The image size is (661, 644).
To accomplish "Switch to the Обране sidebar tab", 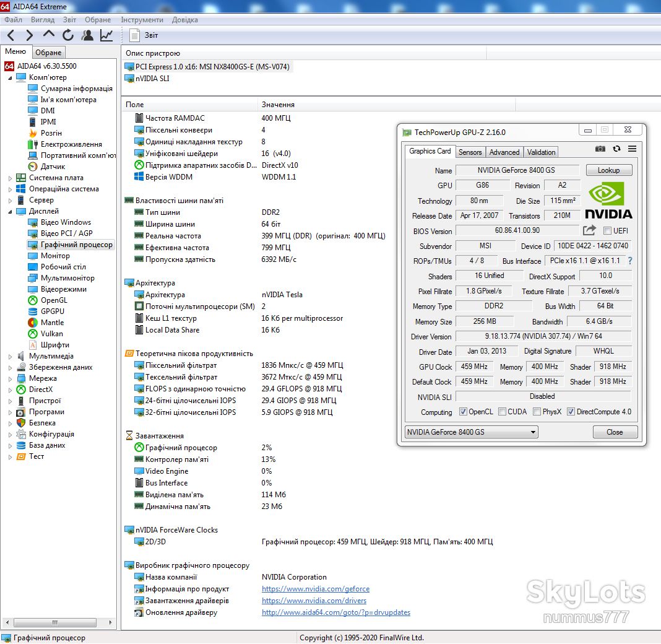I will click(x=48, y=52).
